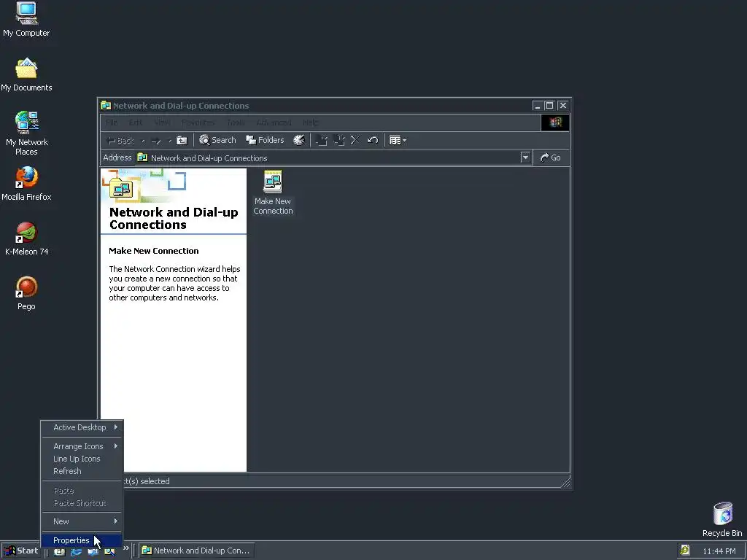Expand the New submenu
The width and height of the screenshot is (747, 560).
click(x=82, y=521)
